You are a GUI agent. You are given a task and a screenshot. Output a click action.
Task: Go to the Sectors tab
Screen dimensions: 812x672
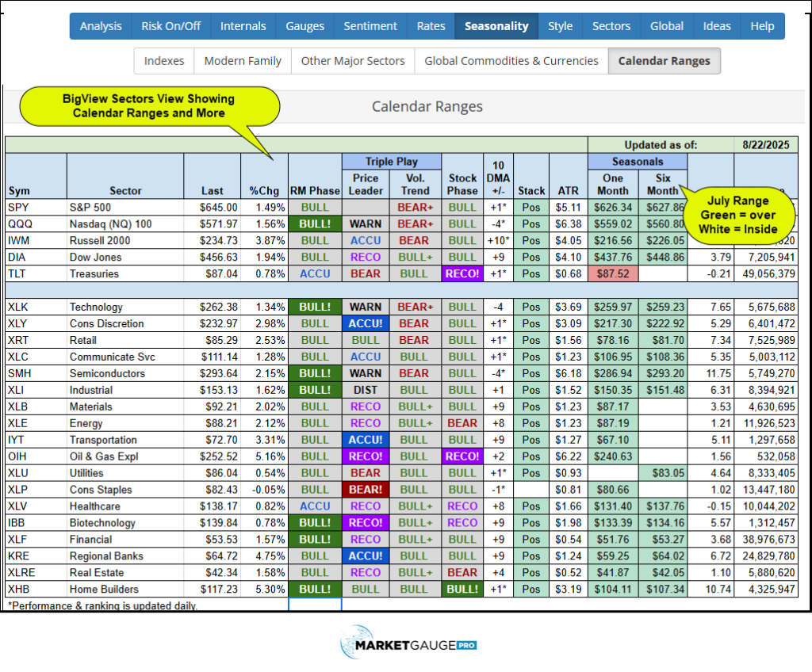tap(611, 26)
